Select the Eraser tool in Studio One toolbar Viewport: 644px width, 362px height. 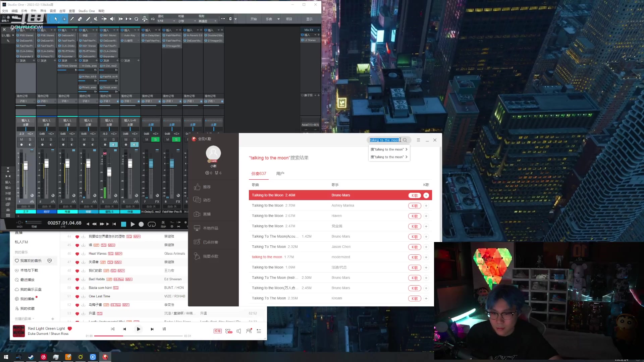click(x=80, y=19)
